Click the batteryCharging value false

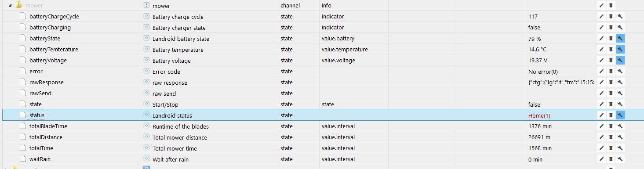534,27
